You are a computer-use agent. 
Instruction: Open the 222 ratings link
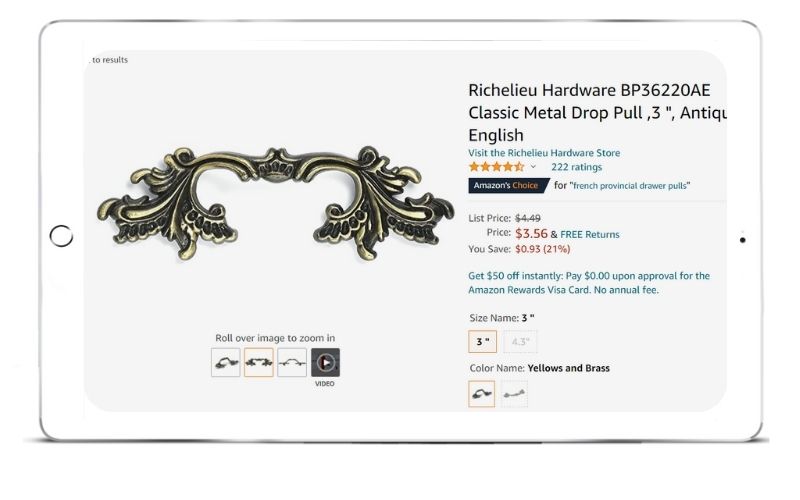[x=577, y=167]
